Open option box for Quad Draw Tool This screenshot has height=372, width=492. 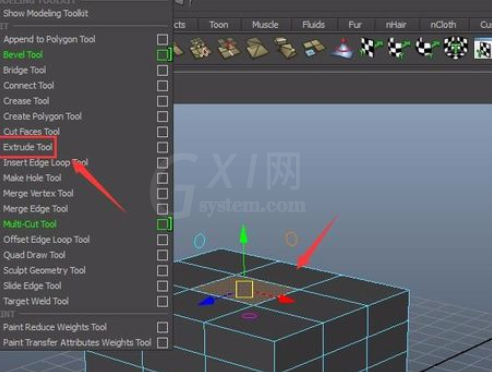point(162,255)
